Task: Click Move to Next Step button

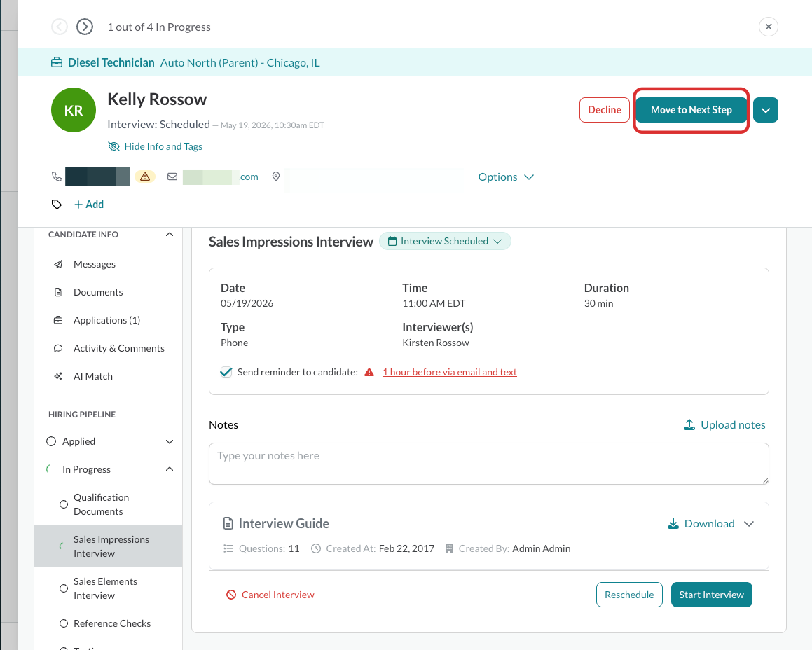Action: (691, 110)
